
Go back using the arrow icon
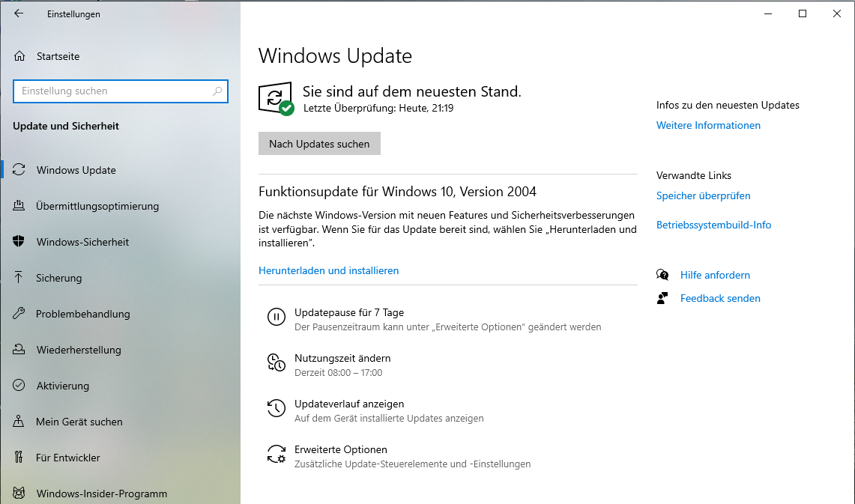pos(19,13)
